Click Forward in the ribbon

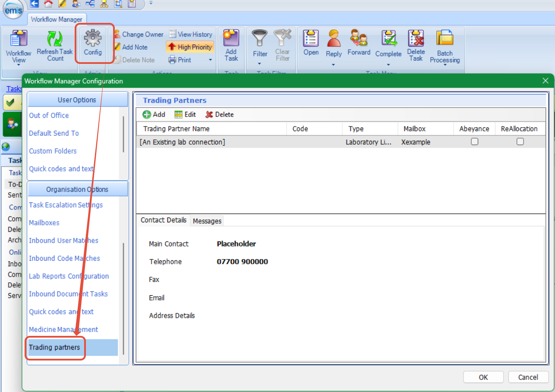359,43
